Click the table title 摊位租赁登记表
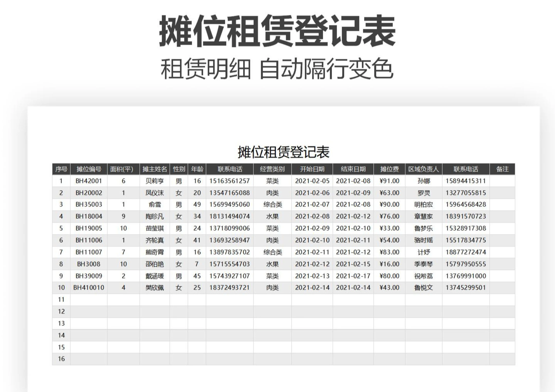The height and width of the screenshot is (392, 555). pyautogui.click(x=283, y=152)
